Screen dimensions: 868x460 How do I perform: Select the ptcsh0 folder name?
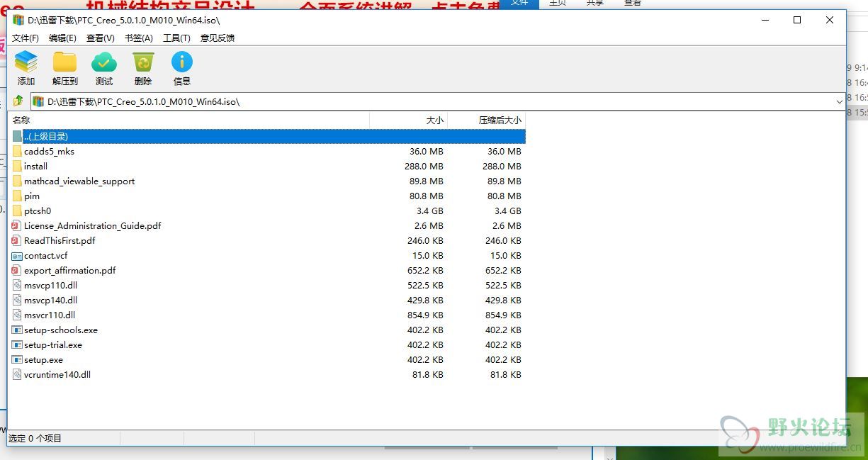point(38,211)
